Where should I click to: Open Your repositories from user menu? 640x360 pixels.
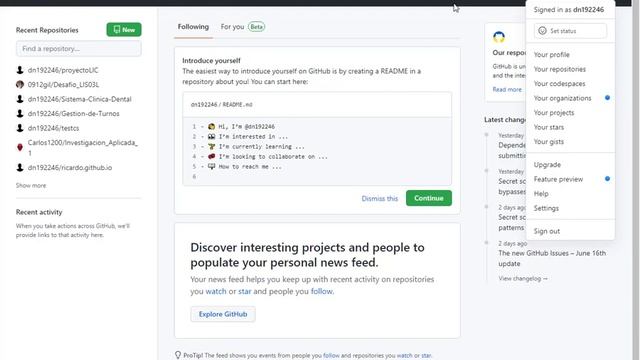(560, 69)
